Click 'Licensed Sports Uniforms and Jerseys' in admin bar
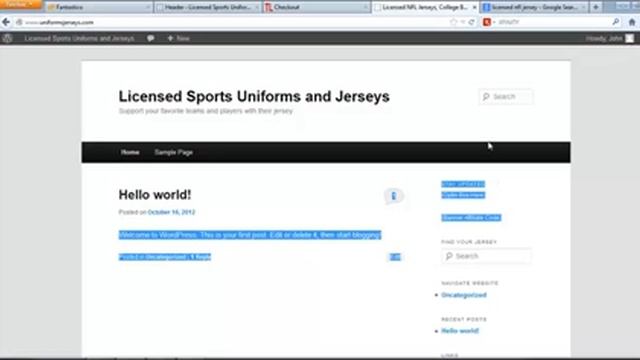This screenshot has height=360, width=640. pos(79,38)
